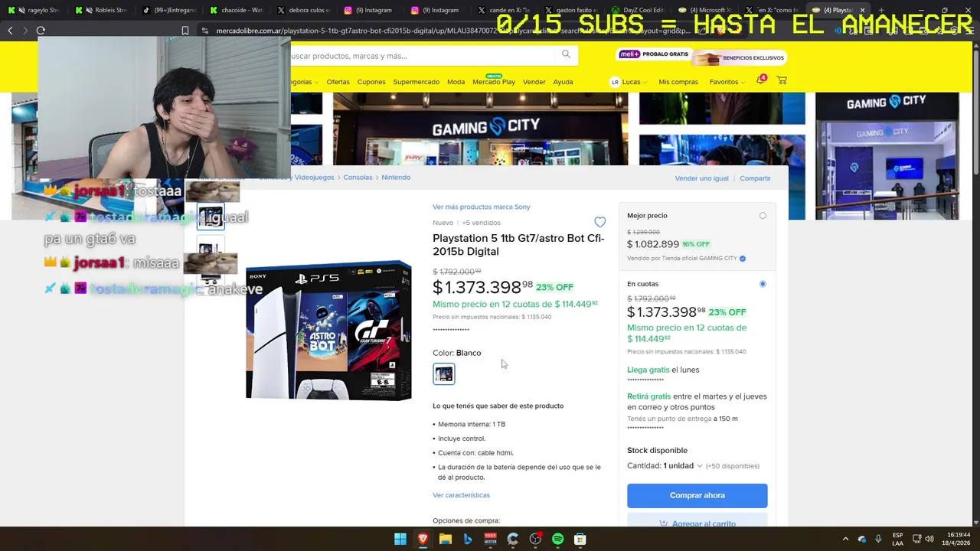Switch to the rageylo Stream tab
The image size is (980, 551).
(x=33, y=10)
